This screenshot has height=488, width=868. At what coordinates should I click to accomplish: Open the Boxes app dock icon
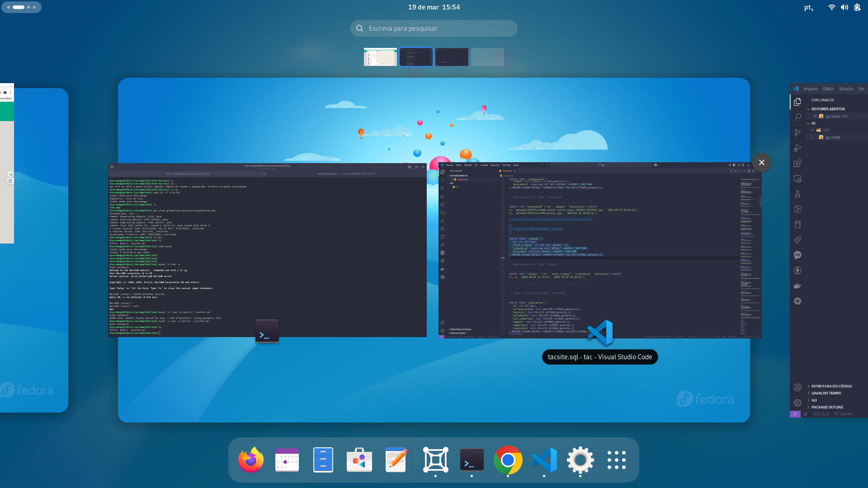(x=436, y=460)
